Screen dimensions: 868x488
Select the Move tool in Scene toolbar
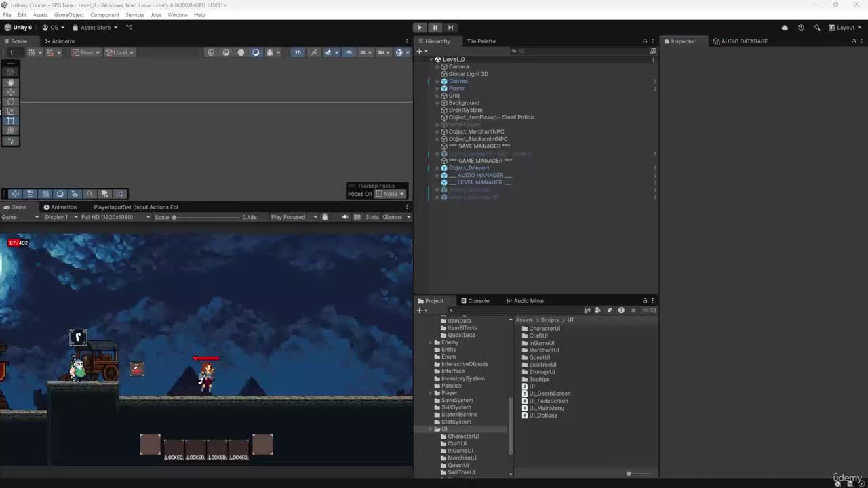click(x=11, y=91)
